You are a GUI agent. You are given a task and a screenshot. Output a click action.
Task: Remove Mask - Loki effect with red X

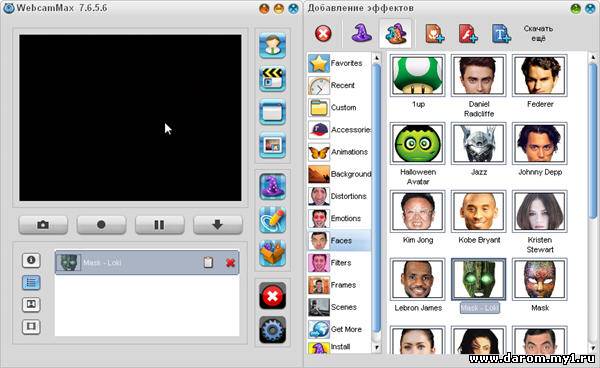(x=230, y=263)
